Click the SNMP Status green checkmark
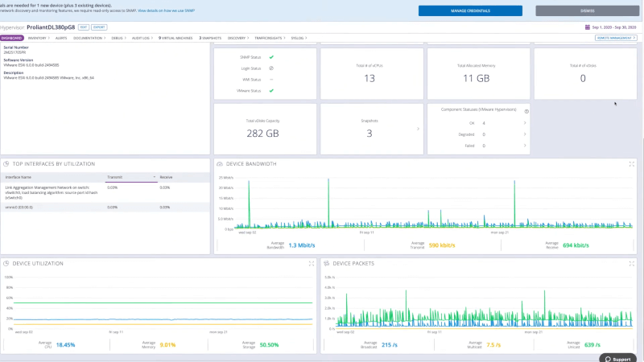Screen dimensions: 644x362 (x=271, y=57)
